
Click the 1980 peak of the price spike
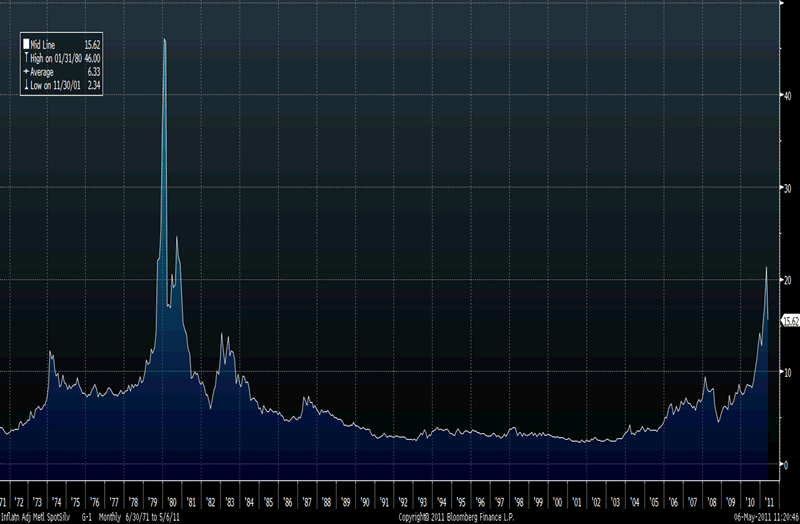click(164, 40)
